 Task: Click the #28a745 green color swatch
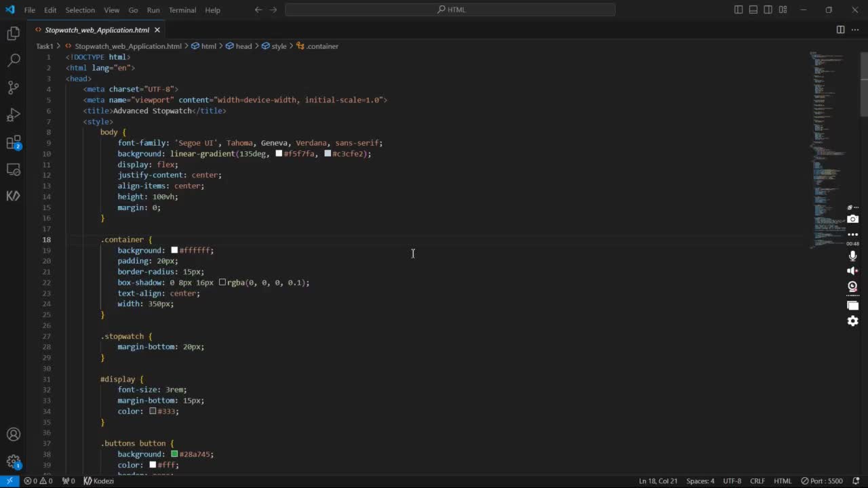174,454
